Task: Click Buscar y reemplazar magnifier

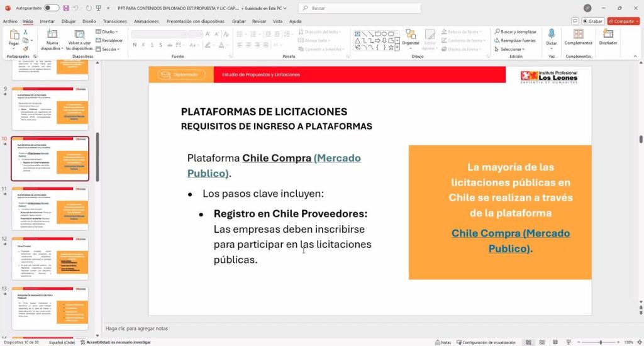Action: pyautogui.click(x=516, y=31)
